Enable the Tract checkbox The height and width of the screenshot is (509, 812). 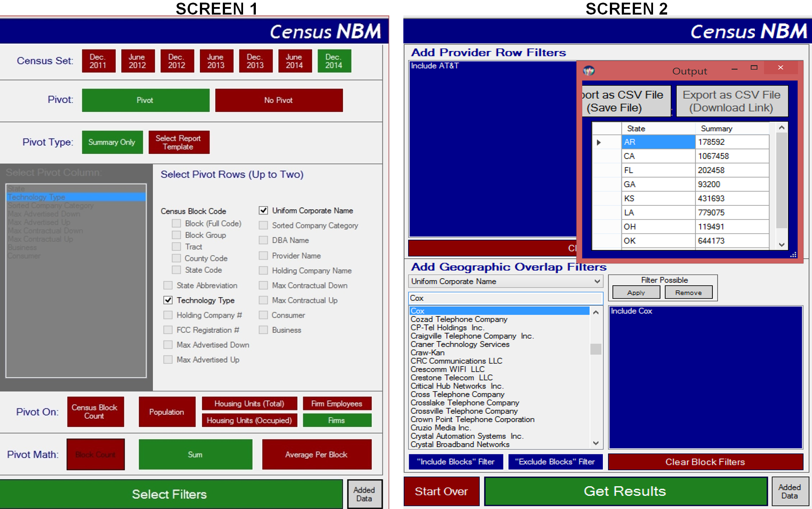pos(176,247)
